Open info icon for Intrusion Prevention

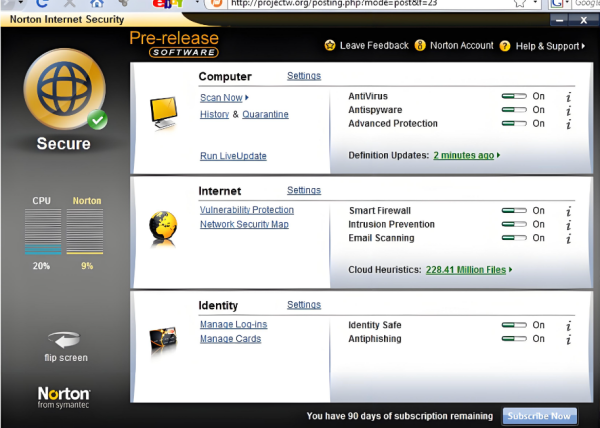(569, 225)
